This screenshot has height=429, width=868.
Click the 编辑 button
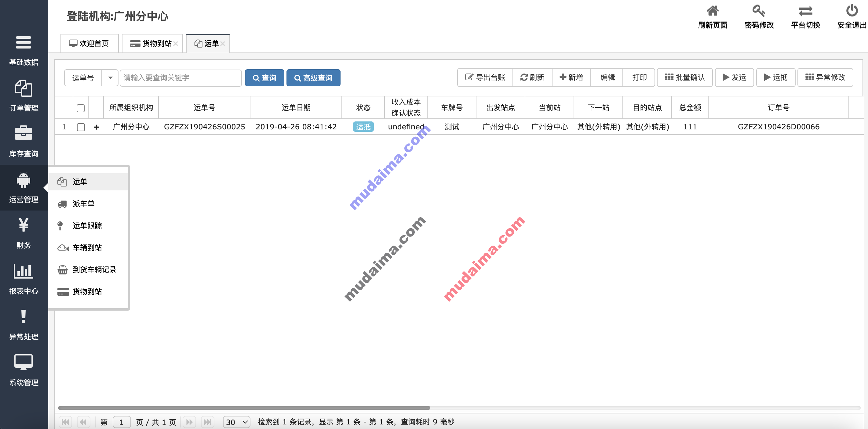[x=607, y=78]
